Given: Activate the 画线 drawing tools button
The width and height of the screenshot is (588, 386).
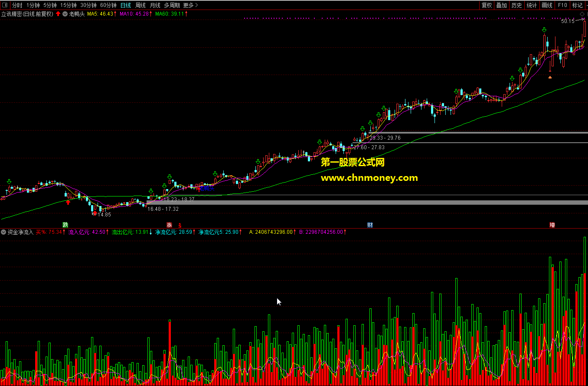Looking at the screenshot, I should (x=547, y=5).
